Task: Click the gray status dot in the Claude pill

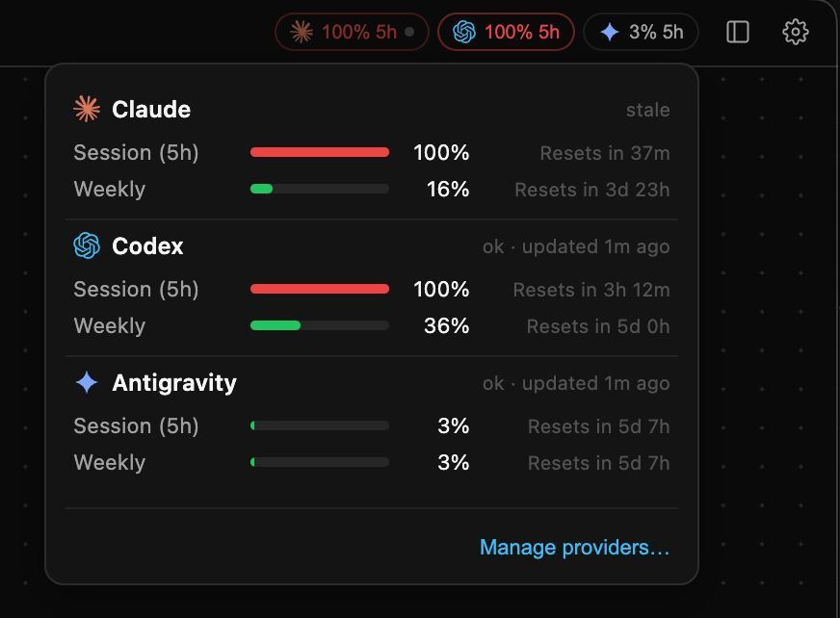Action: (x=409, y=32)
